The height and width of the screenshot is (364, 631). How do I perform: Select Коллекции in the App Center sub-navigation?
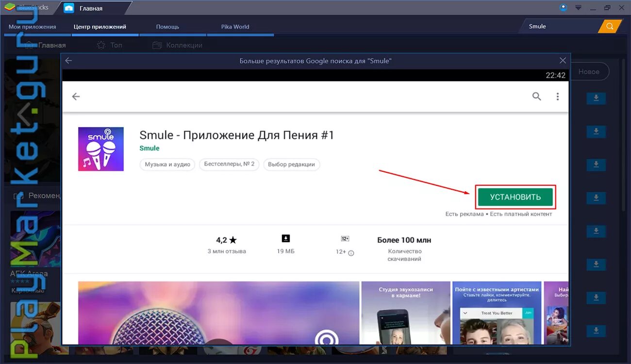click(178, 45)
